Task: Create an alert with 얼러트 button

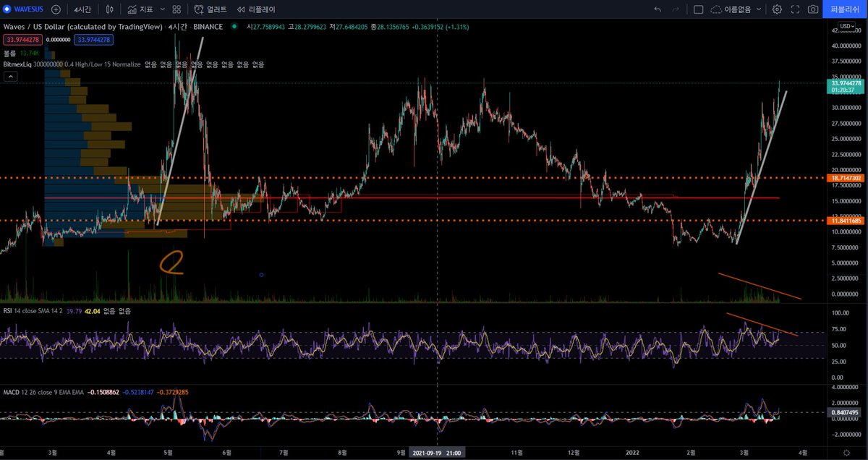Action: click(x=211, y=10)
